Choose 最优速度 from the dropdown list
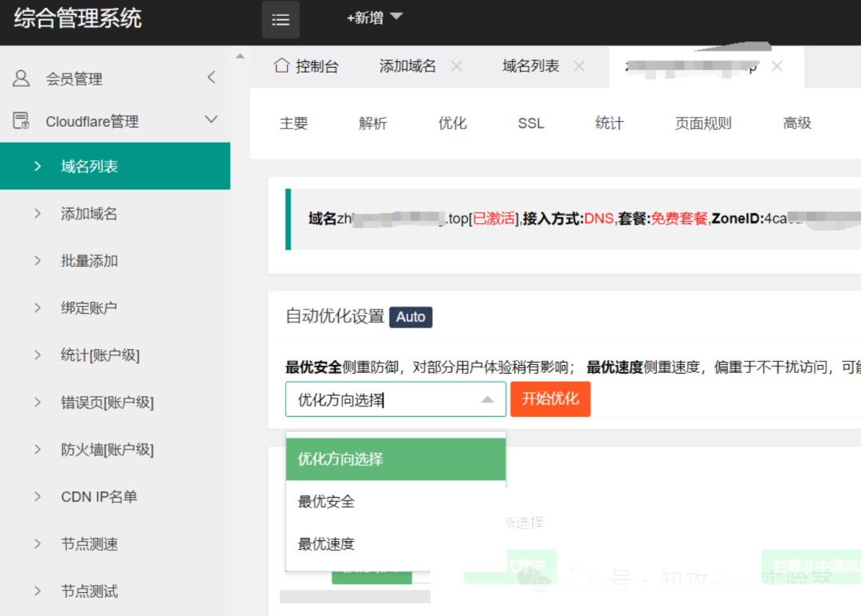861x616 pixels. click(x=395, y=544)
